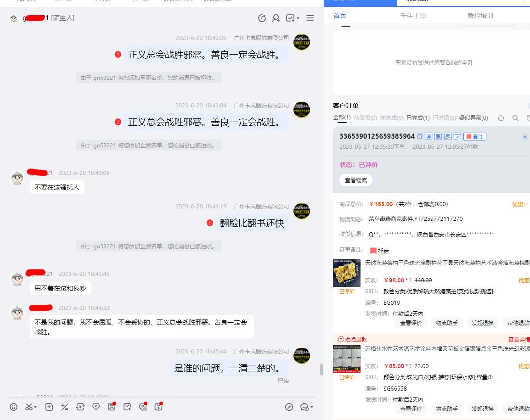Click the add contact icon in chat header
Image resolution: width=530 pixels, height=420 pixels.
tap(276, 18)
